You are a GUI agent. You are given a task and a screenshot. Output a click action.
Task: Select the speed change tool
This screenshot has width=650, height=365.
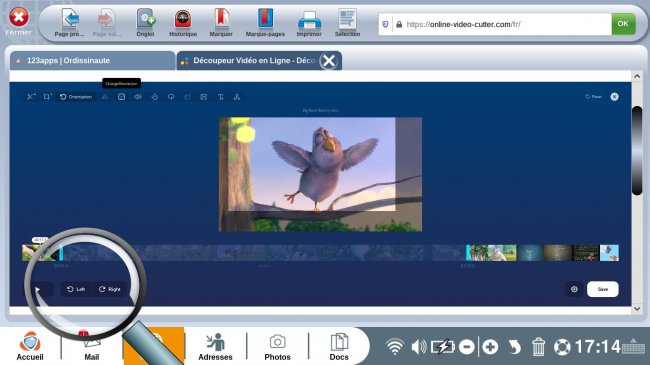pos(155,97)
